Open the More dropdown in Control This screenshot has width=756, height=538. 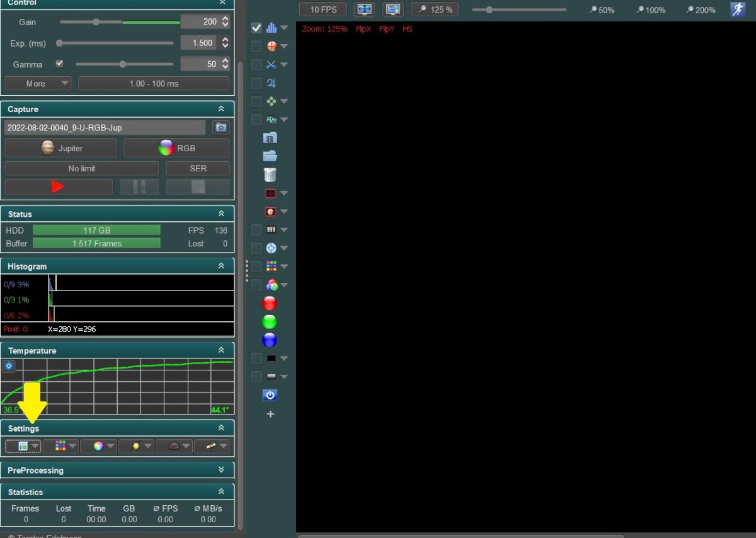point(38,83)
